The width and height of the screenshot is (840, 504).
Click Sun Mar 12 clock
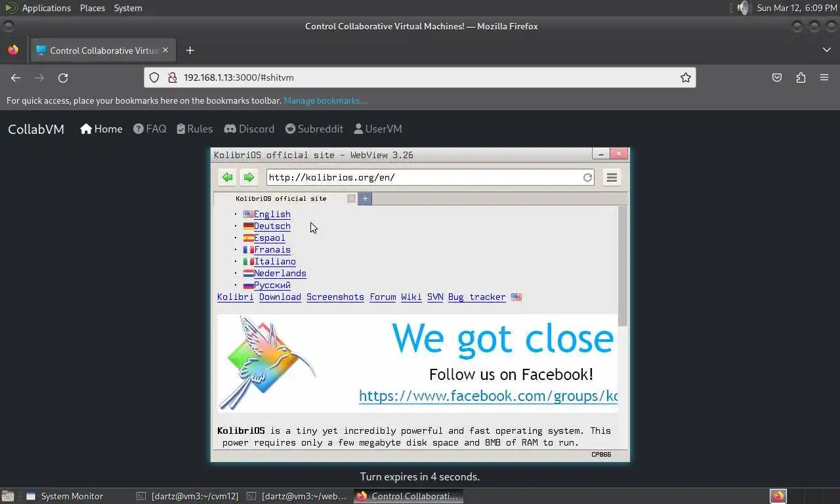pos(796,8)
